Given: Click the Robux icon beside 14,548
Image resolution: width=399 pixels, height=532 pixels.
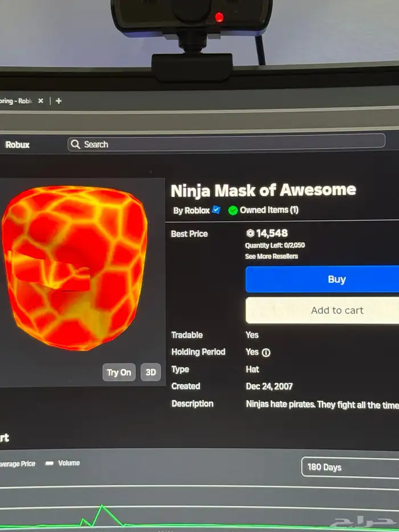Looking at the screenshot, I should 250,233.
